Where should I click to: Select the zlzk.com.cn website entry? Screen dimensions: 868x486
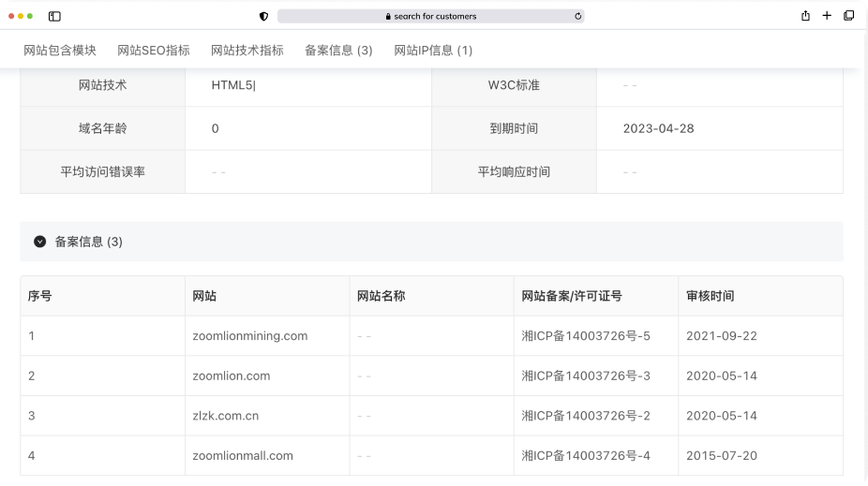click(225, 416)
